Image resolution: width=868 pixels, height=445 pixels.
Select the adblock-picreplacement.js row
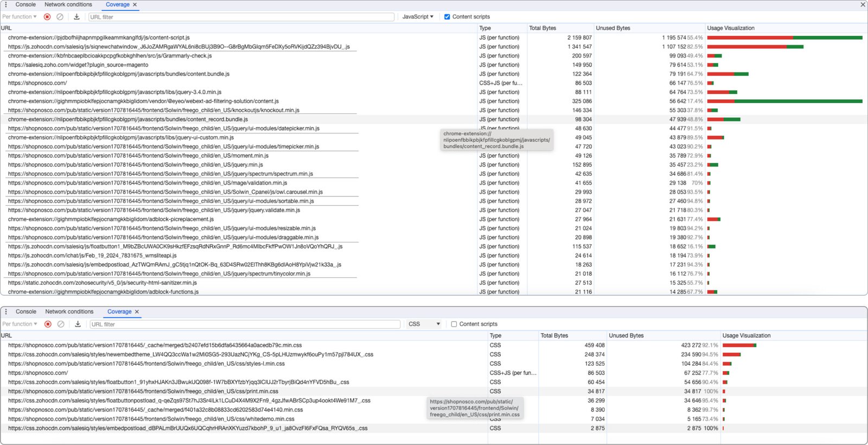pos(434,219)
